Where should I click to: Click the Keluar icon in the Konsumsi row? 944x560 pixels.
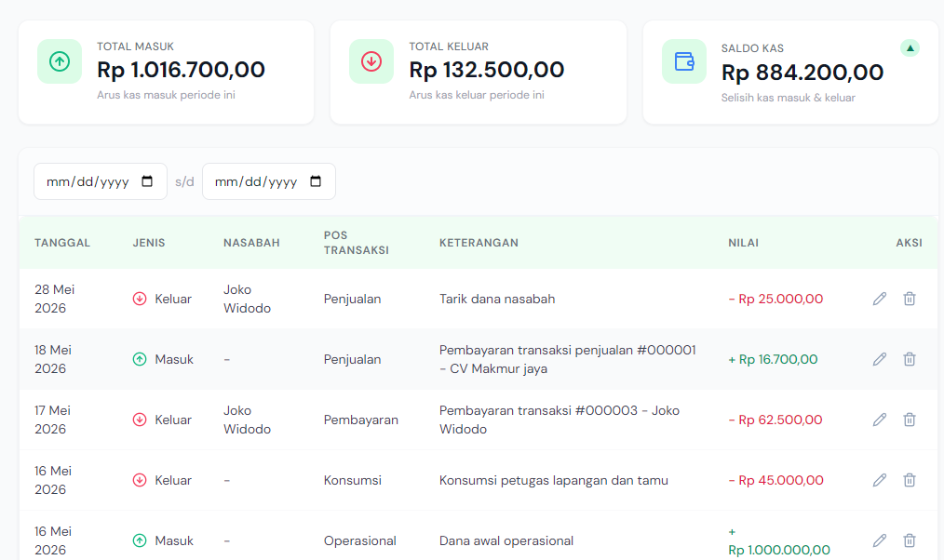[x=140, y=480]
